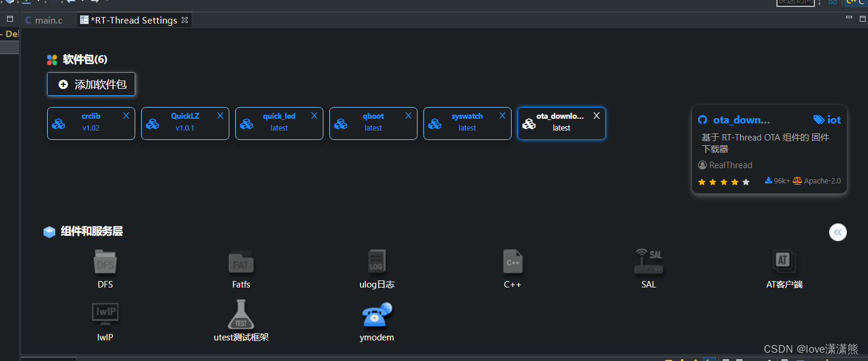Click the ota_downloader package cube icon
Screen dimensions: 868x361
tap(529, 124)
